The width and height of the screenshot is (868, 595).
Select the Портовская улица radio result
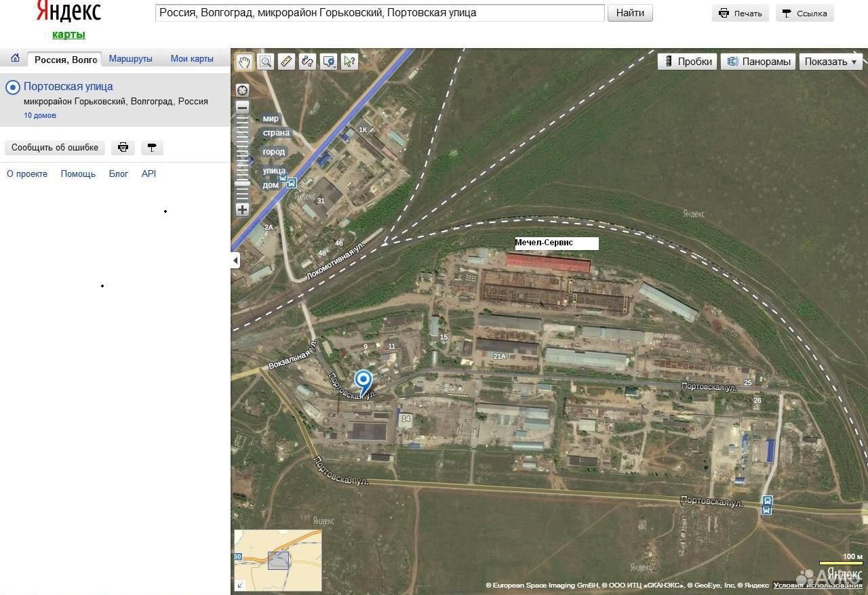(13, 87)
